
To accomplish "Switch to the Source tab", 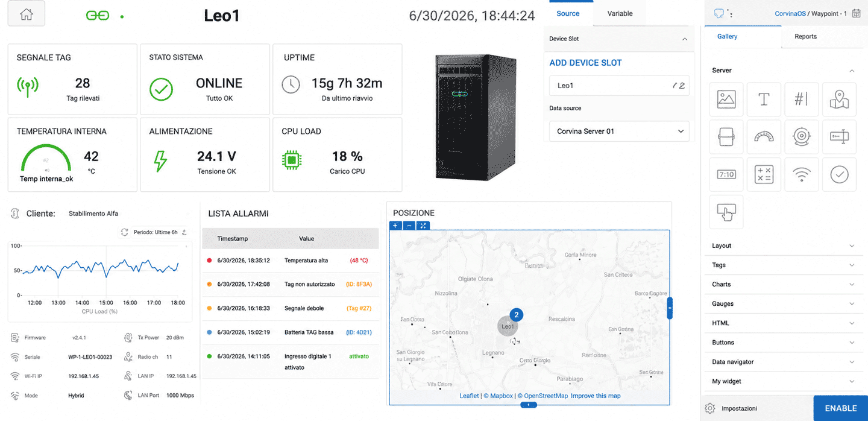I will [x=568, y=13].
